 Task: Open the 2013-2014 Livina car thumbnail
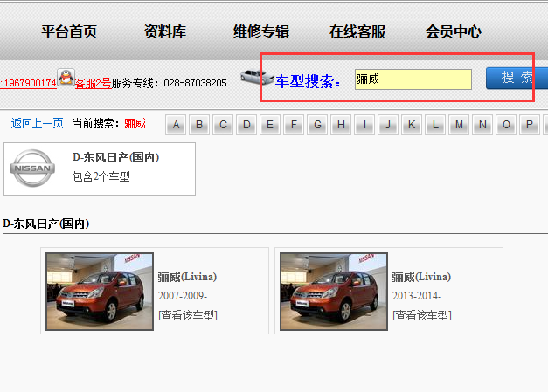pos(334,292)
